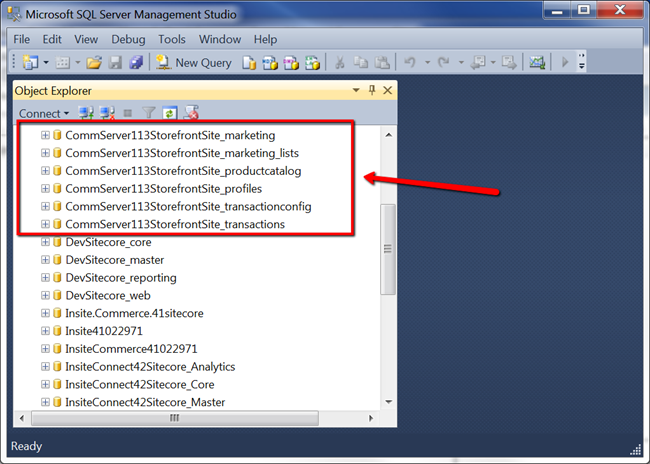The height and width of the screenshot is (464, 650).
Task: Click the Navigate Forward icon
Action: pyautogui.click(x=509, y=63)
